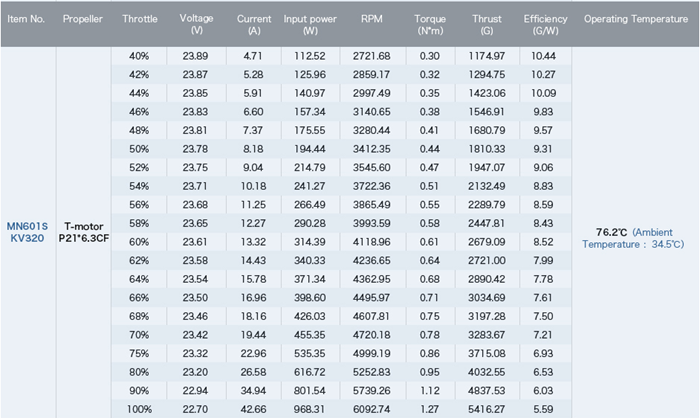Select the Operating Temperature column header
The height and width of the screenshot is (418, 700).
coord(635,19)
